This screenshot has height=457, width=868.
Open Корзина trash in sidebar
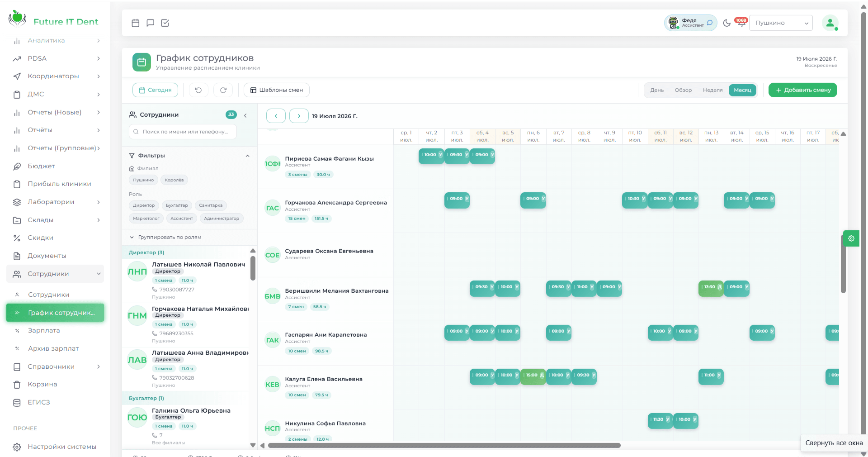[55, 384]
